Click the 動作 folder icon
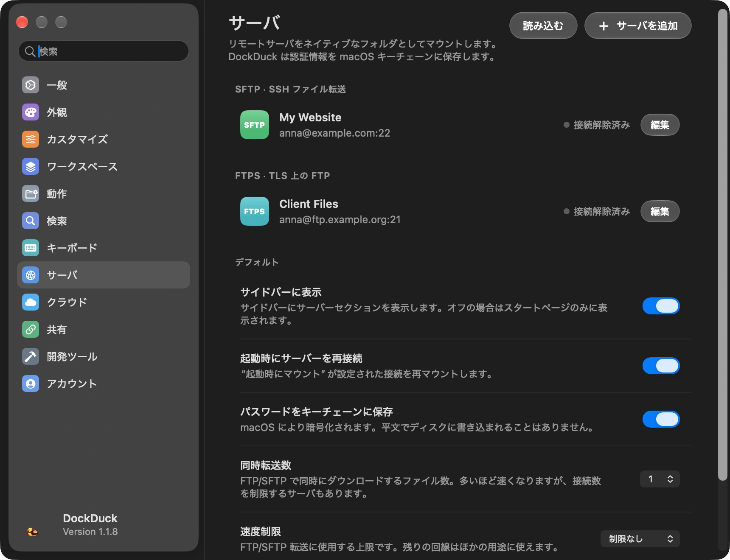This screenshot has width=730, height=560. tap(31, 194)
